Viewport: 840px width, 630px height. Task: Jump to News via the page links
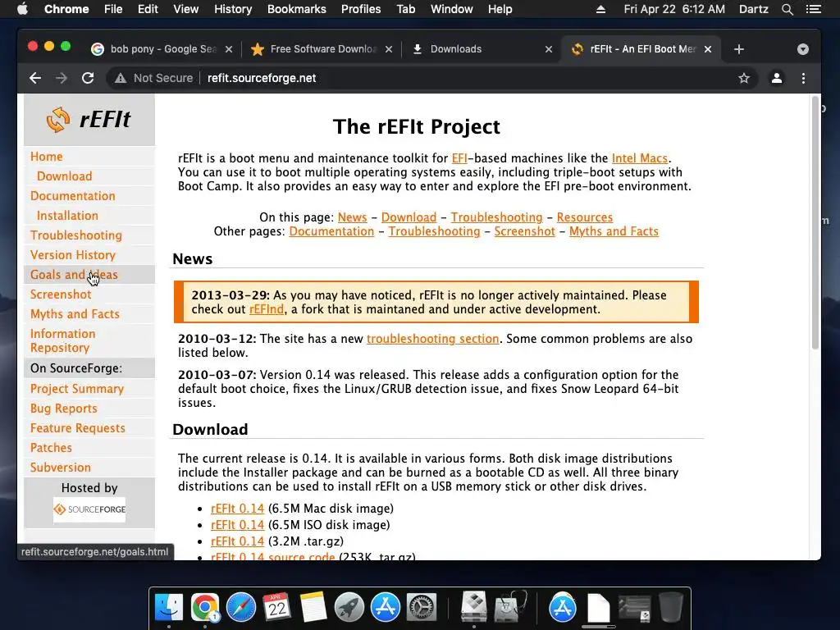[352, 217]
